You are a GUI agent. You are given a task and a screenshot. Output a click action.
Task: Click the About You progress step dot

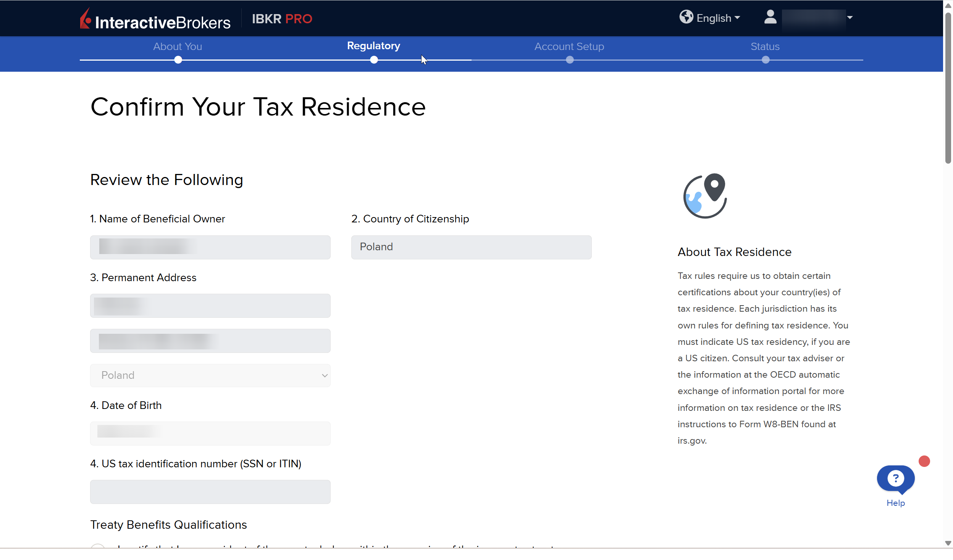(x=178, y=60)
